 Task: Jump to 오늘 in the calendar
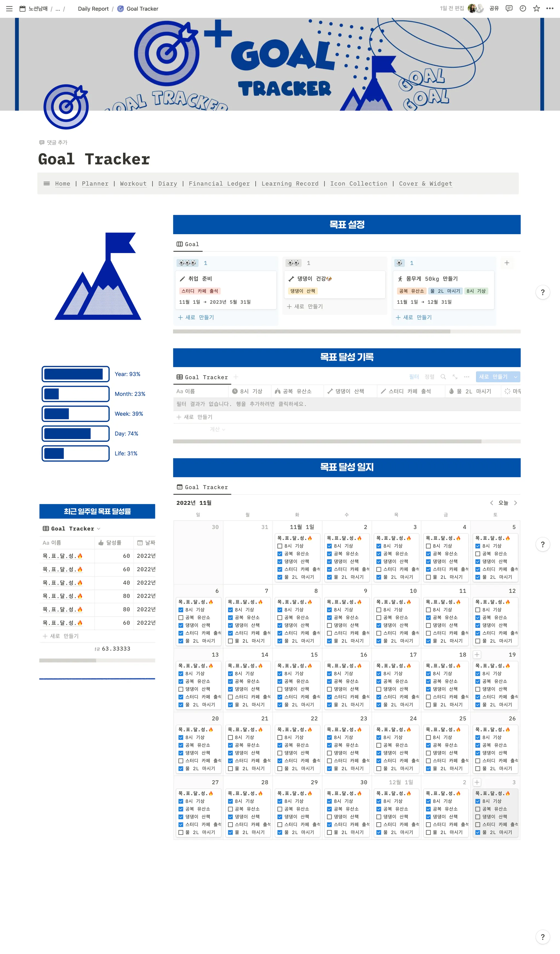tap(503, 503)
